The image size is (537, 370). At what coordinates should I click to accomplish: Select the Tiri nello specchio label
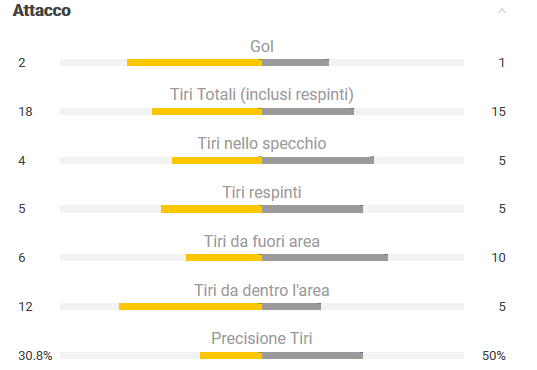[262, 144]
